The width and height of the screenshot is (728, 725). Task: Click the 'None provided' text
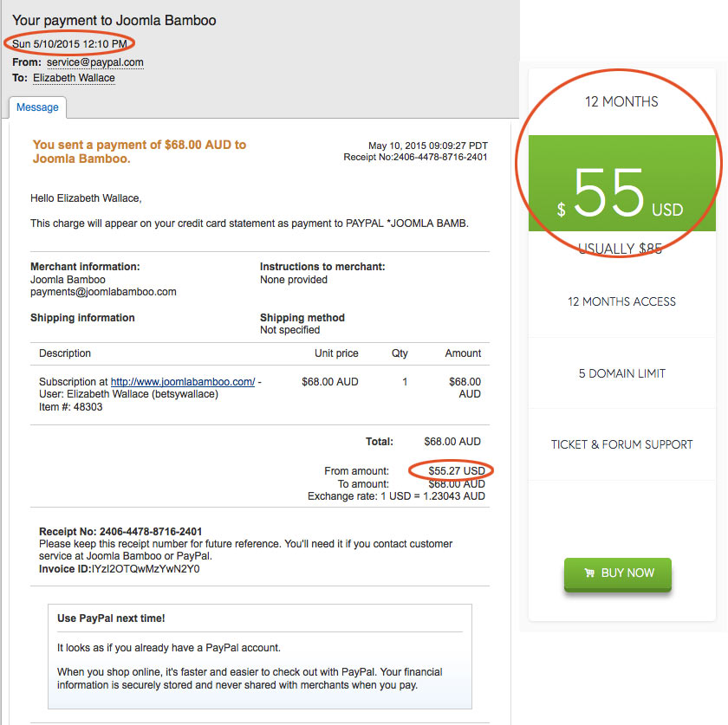pyautogui.click(x=294, y=280)
